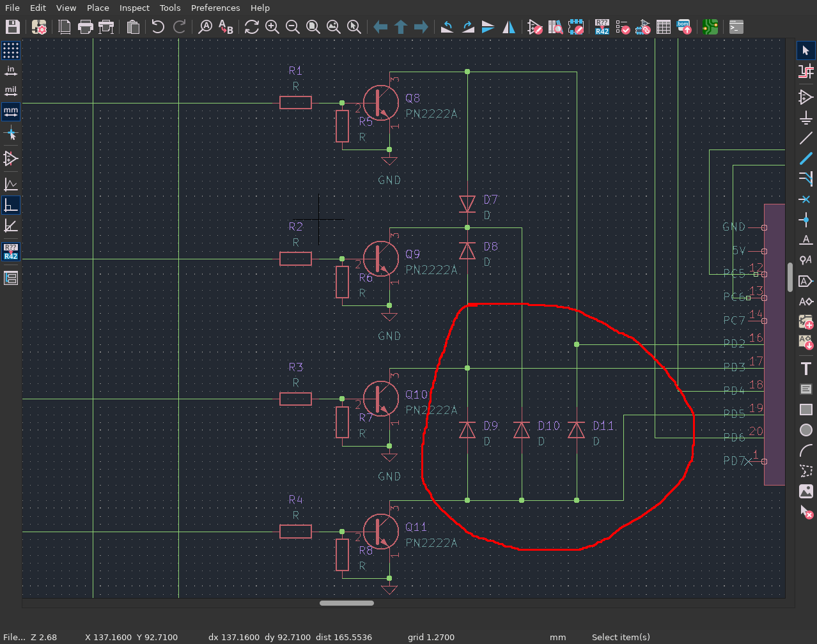Screen dimensions: 817x644
Task: Select the Add Text tool
Action: pyautogui.click(x=805, y=369)
